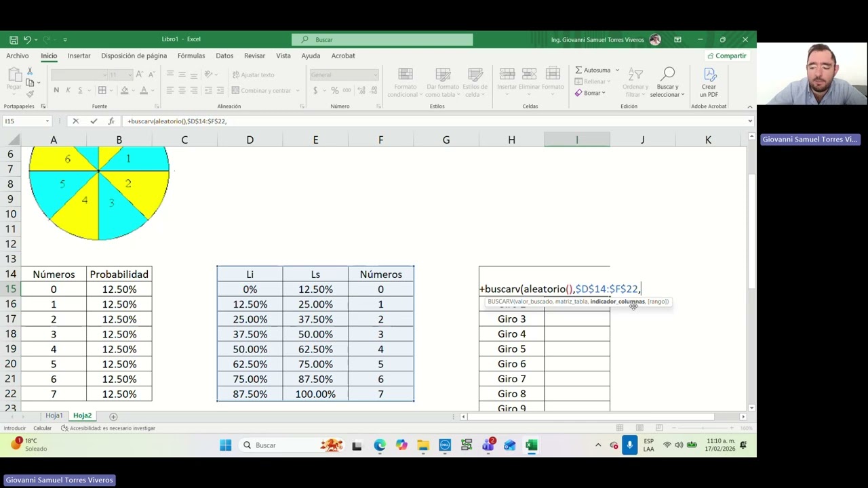Screen dimensions: 868x488
Task: Click the increase font size icon
Action: 139,75
